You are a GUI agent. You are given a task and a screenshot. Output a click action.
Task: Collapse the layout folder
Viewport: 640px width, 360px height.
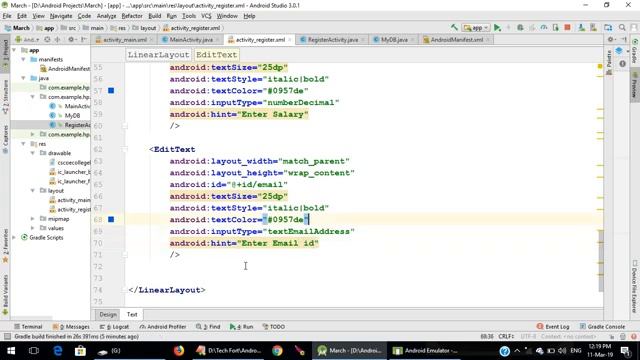(33, 191)
